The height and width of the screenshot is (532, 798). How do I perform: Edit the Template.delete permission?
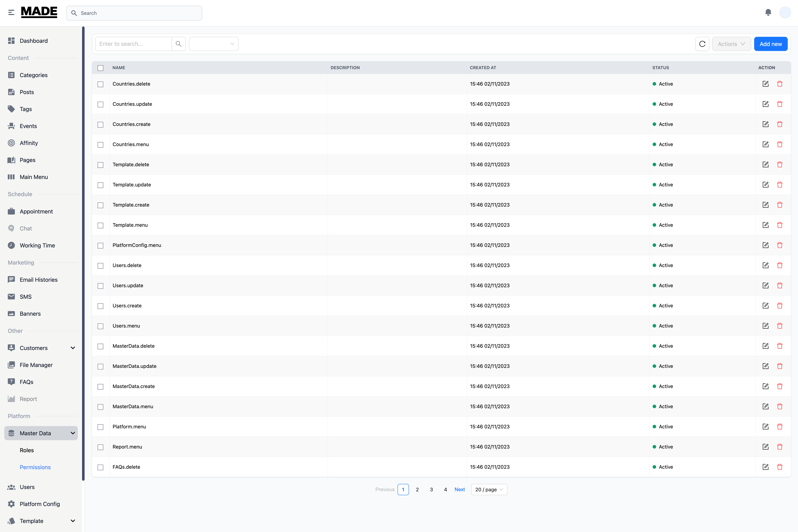point(765,164)
